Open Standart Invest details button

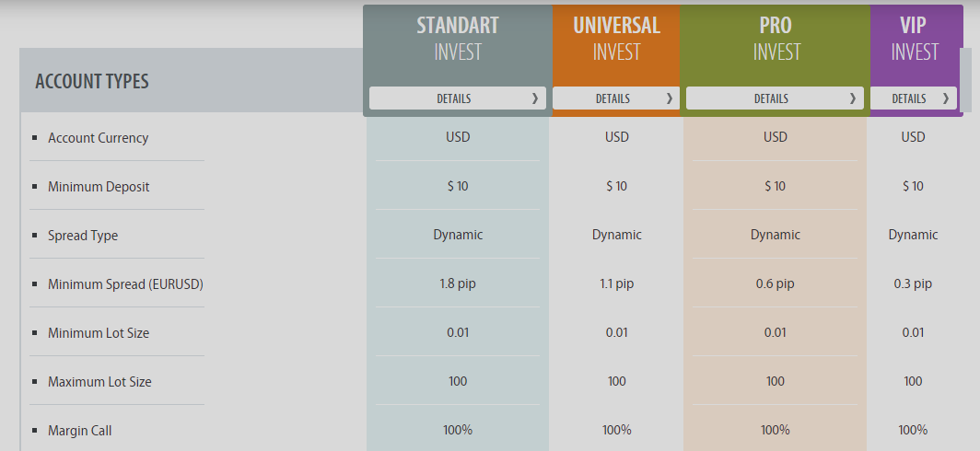pos(457,98)
